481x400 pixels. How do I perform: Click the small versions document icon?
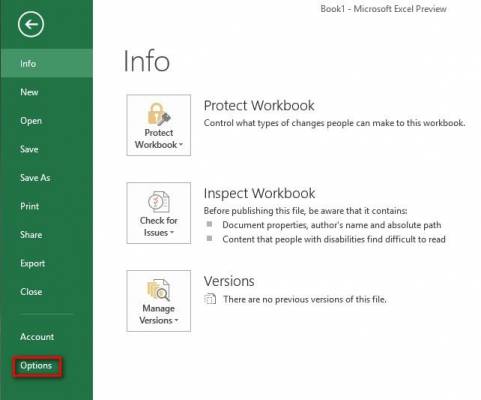click(x=210, y=299)
